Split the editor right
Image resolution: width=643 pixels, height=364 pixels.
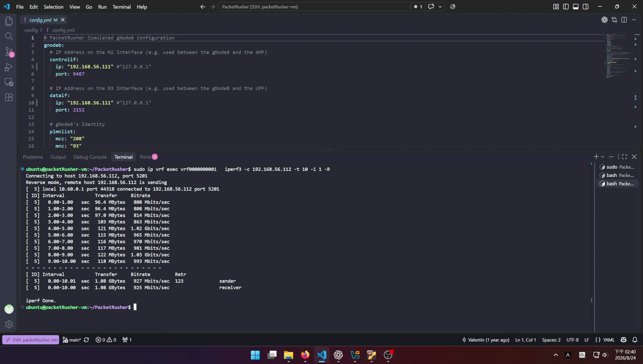point(624,20)
